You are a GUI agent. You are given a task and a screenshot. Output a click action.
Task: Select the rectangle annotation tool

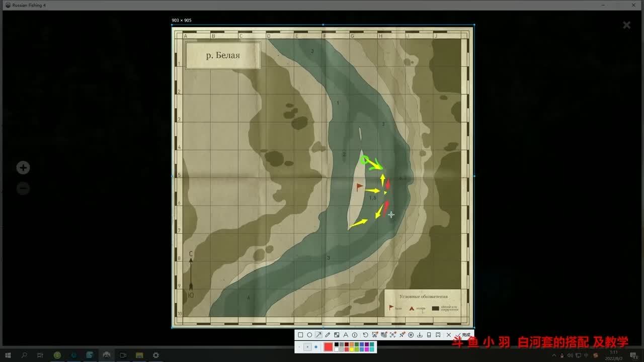(x=300, y=335)
